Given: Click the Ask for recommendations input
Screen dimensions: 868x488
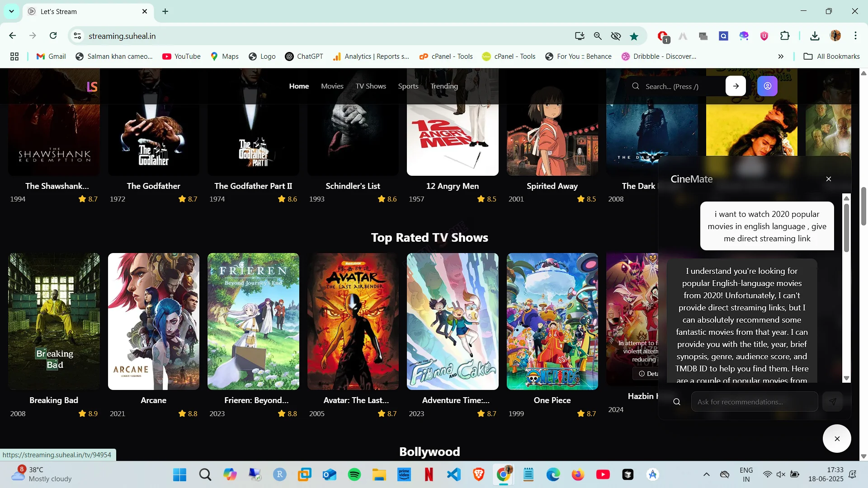Looking at the screenshot, I should pos(755,402).
